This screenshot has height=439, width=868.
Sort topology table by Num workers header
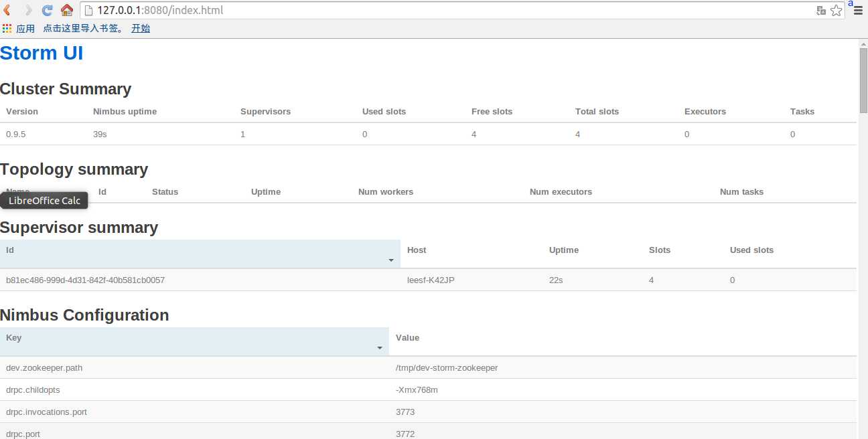coord(386,192)
